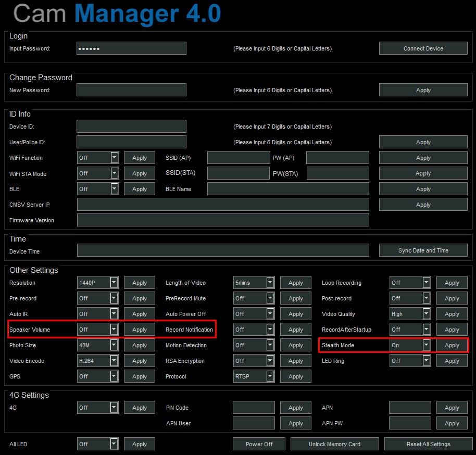Screen dimensions: 476x455
Task: Open the BLE dropdown
Action: [x=98, y=189]
